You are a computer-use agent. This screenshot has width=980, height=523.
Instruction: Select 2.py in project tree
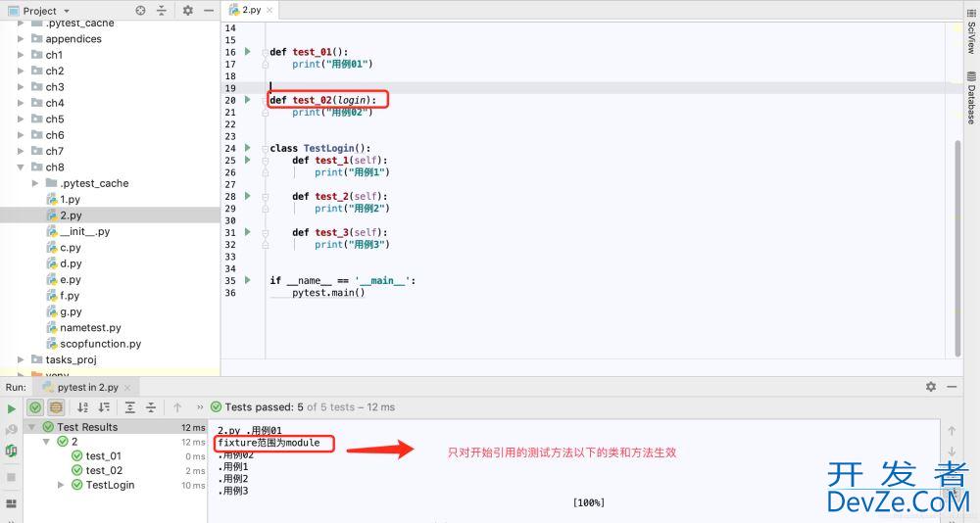coord(71,215)
